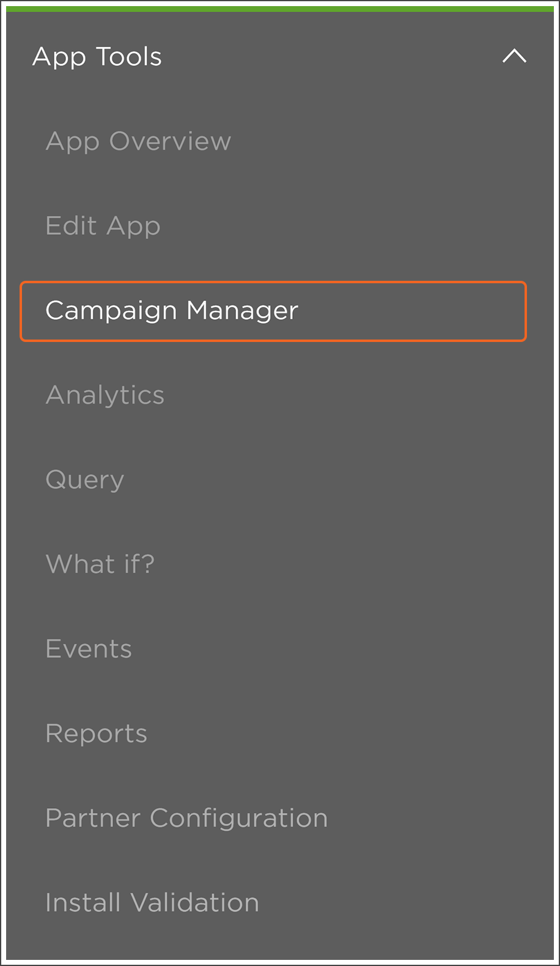Go to Analytics
The width and height of the screenshot is (560, 966).
105,395
